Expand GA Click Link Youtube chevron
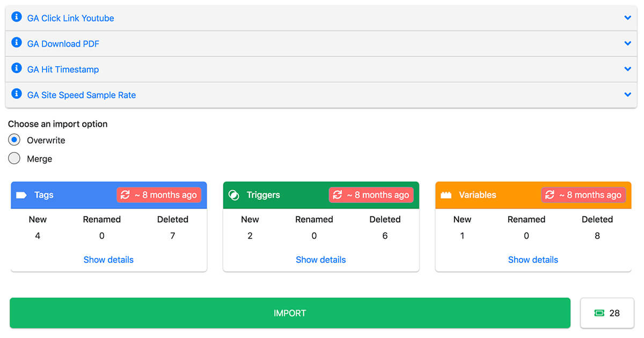The height and width of the screenshot is (338, 644). pyautogui.click(x=628, y=18)
